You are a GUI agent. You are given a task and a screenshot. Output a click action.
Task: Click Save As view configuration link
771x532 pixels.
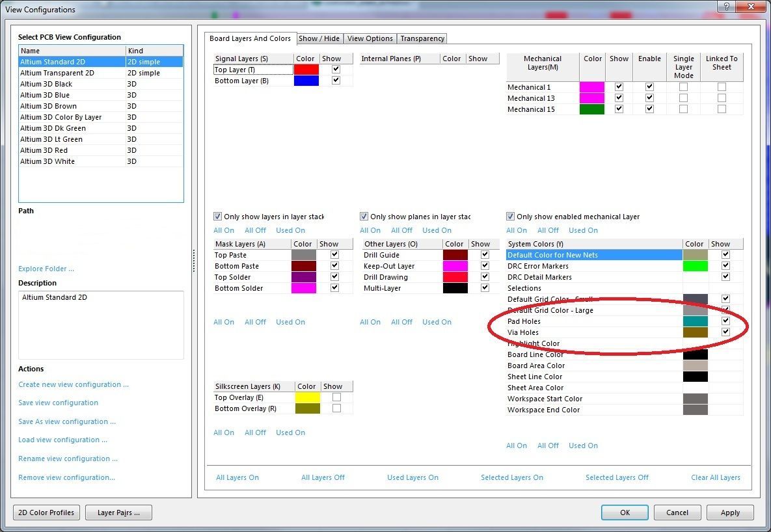pyautogui.click(x=67, y=421)
